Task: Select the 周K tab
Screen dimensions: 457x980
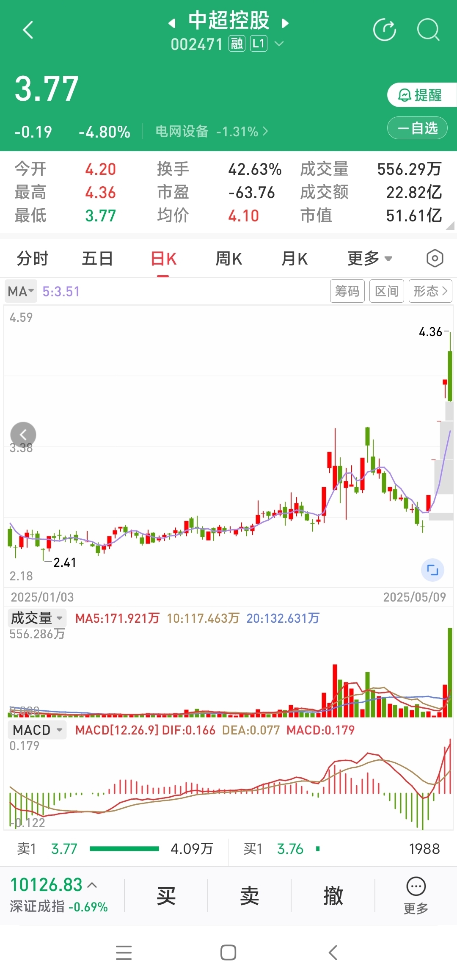Action: [x=229, y=259]
